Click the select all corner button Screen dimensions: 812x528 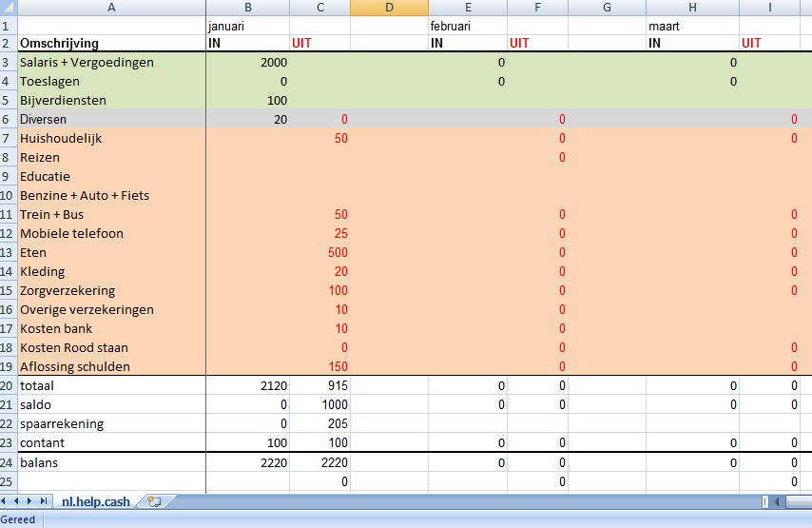(9, 8)
